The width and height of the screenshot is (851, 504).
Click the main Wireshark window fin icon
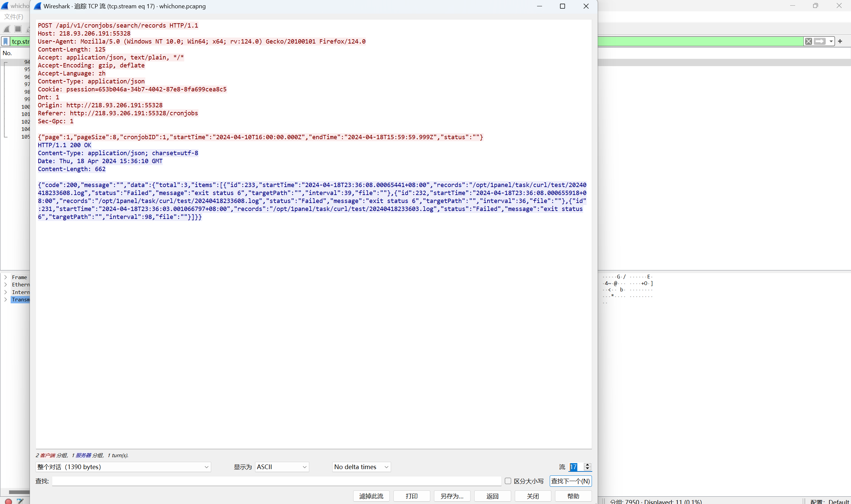5,6
